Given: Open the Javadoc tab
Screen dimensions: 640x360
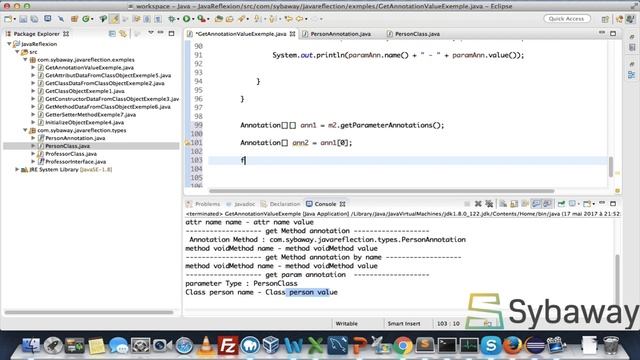Looking at the screenshot, I should coord(241,204).
